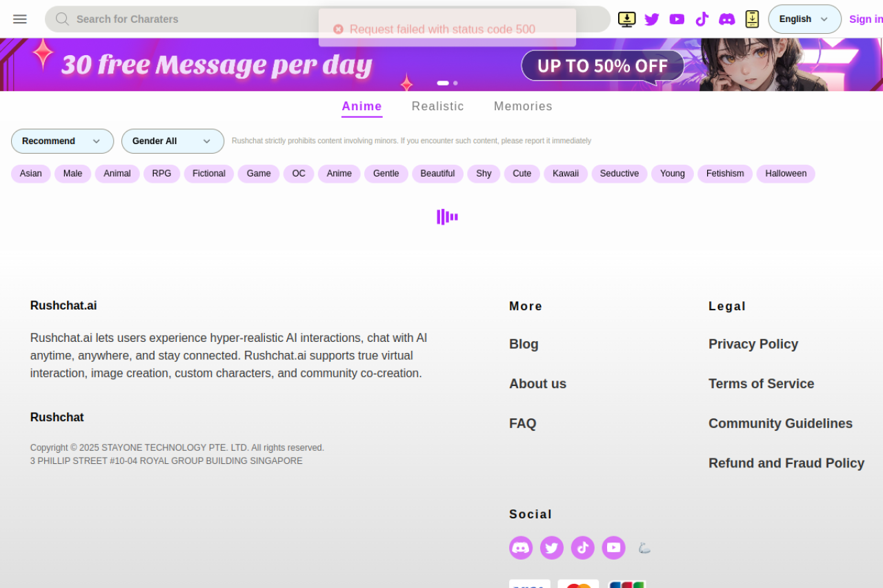
Task: Dismiss the request failed error icon
Action: coord(338,29)
